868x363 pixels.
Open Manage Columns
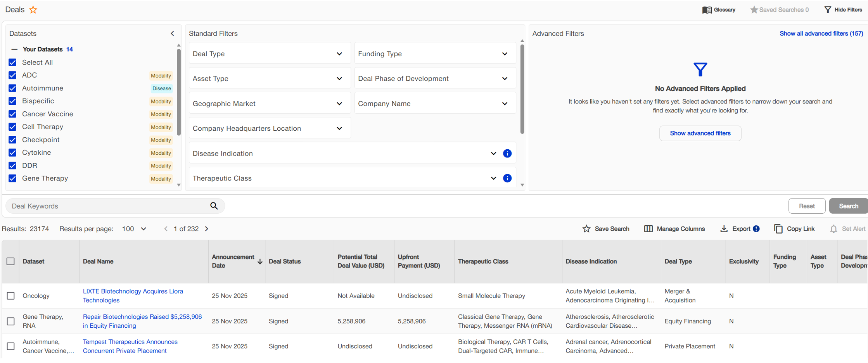(674, 229)
